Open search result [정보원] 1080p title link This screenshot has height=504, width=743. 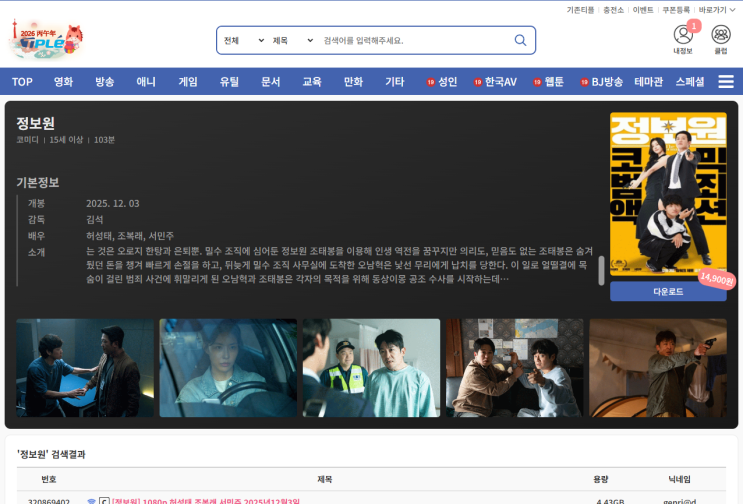coord(206,501)
